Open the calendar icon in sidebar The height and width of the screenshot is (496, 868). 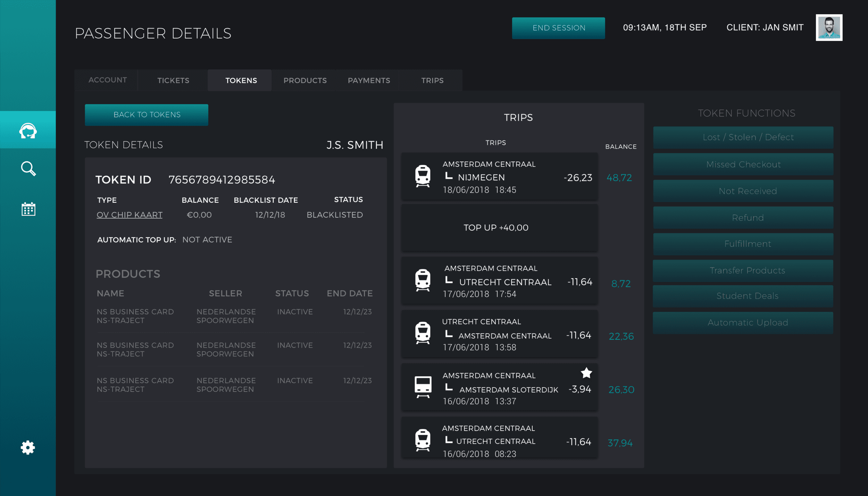coord(28,209)
